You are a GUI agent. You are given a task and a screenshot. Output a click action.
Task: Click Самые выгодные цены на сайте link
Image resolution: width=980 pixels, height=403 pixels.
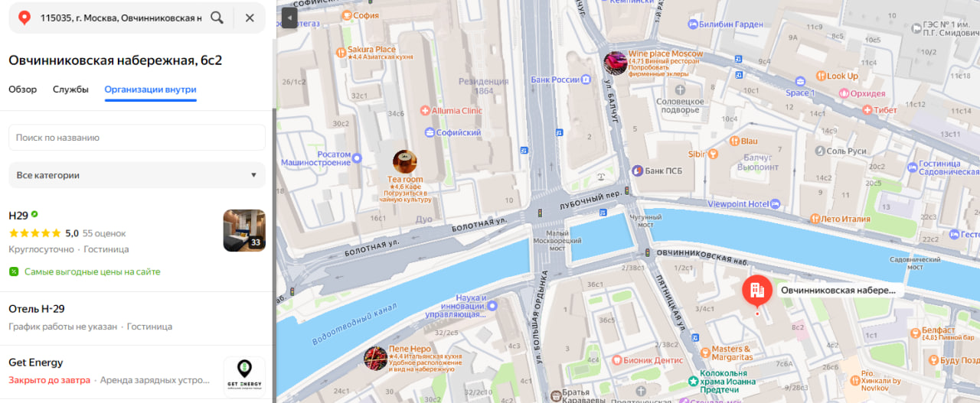[92, 271]
